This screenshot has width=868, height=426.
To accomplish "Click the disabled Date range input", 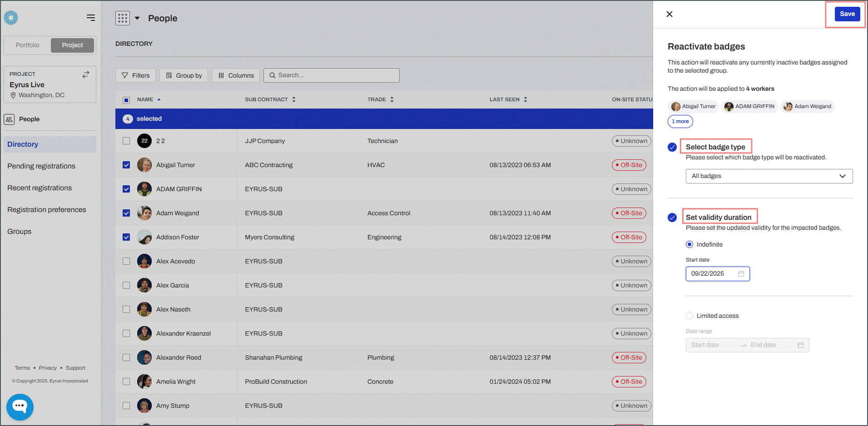I will pyautogui.click(x=747, y=345).
